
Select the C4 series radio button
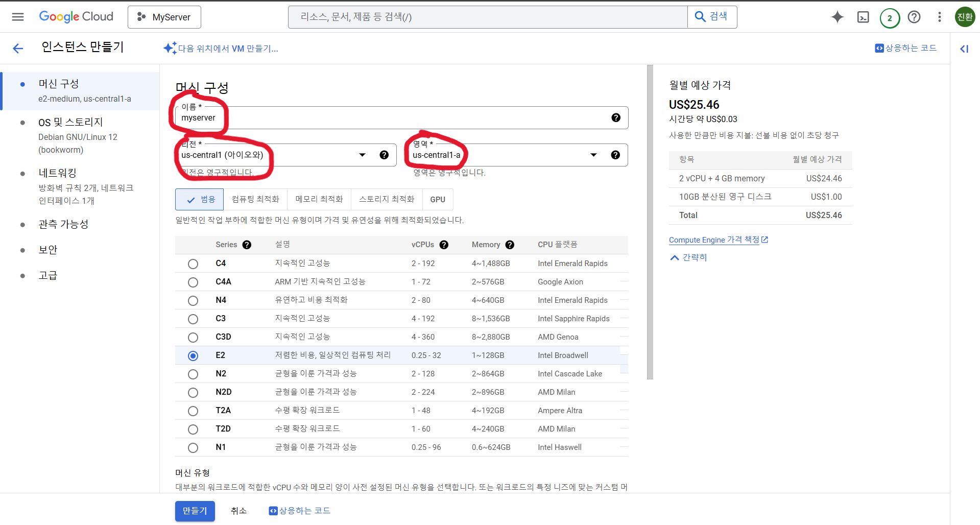(193, 264)
